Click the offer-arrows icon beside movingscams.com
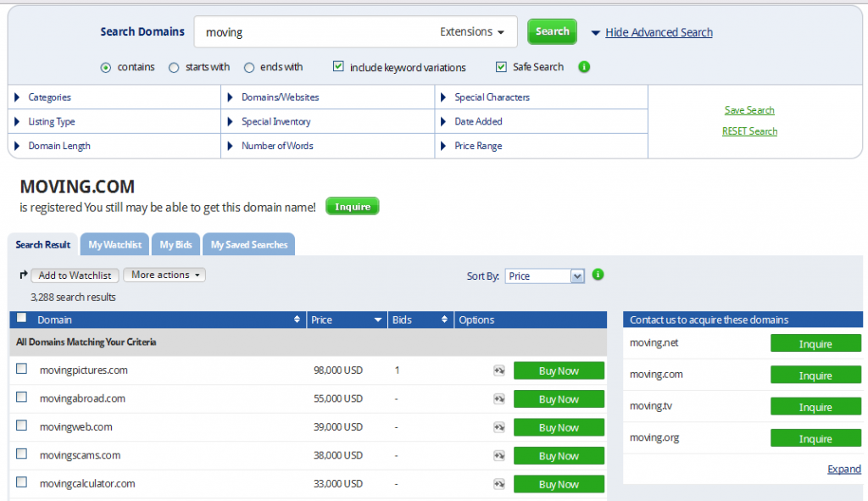The width and height of the screenshot is (868, 501). (x=499, y=455)
